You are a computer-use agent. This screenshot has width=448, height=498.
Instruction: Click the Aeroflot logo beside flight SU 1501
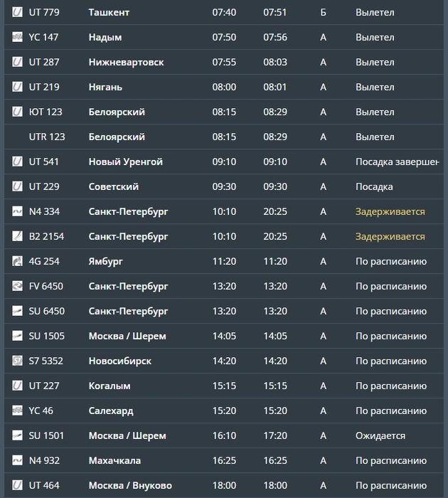pos(17,435)
